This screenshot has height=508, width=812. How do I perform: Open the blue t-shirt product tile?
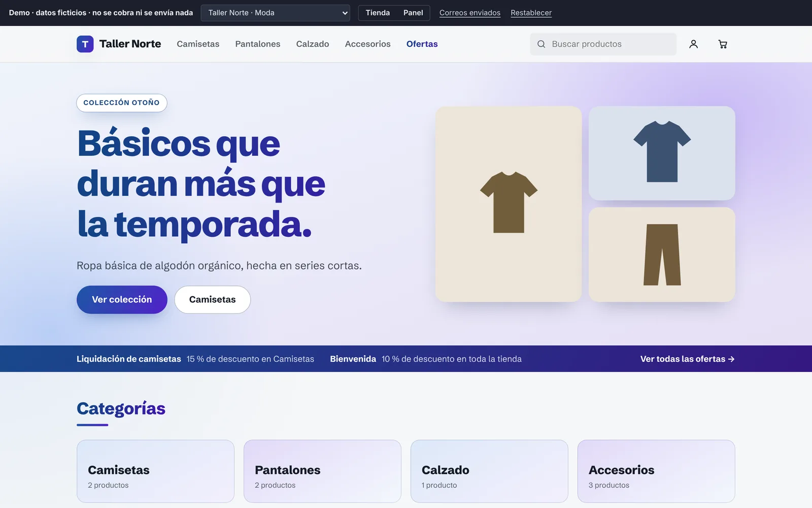pos(662,153)
